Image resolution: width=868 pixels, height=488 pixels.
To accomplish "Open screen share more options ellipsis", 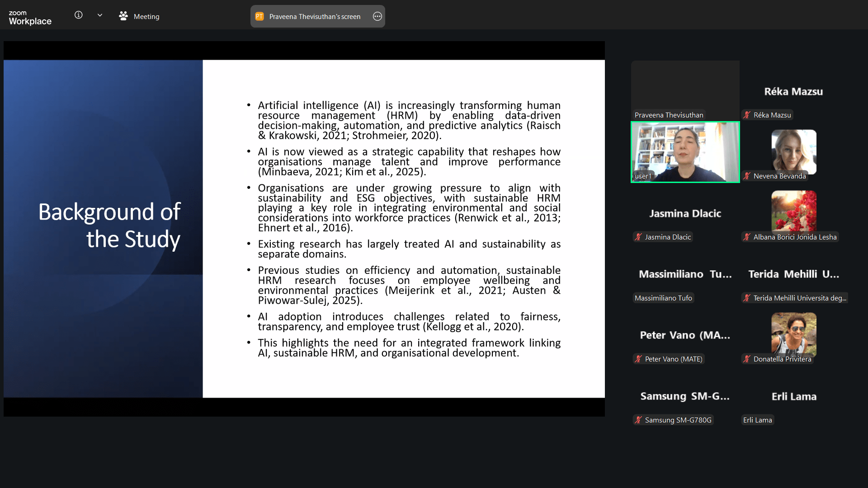I will [x=377, y=17].
